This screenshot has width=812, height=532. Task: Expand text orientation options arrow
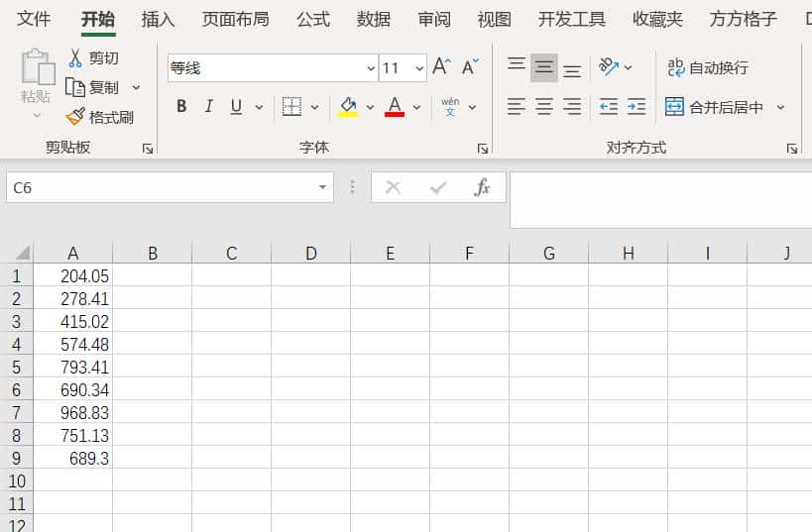pyautogui.click(x=629, y=67)
